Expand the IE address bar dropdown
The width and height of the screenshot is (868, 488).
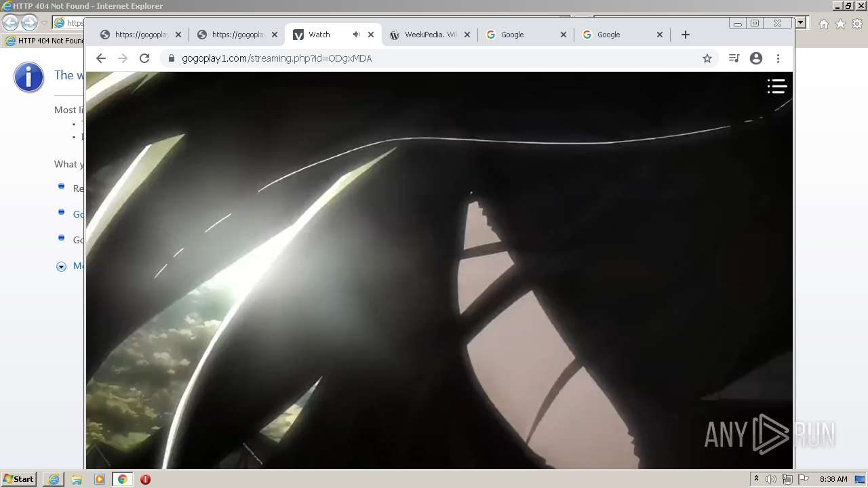(x=801, y=22)
